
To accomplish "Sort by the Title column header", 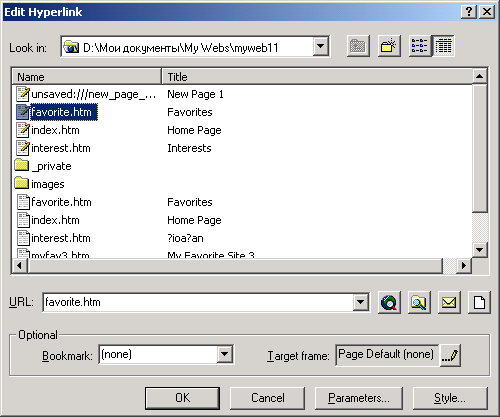I will coord(317,77).
